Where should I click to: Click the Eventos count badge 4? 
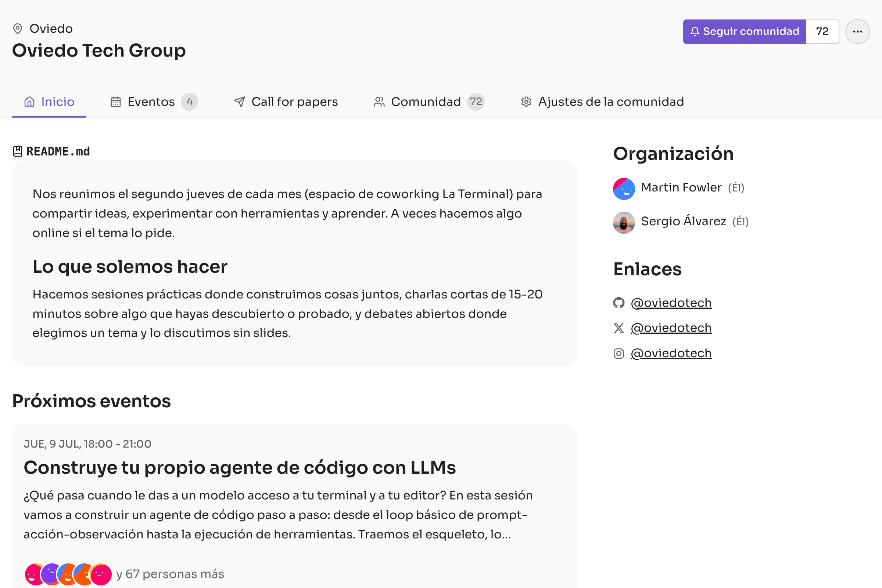(x=190, y=102)
